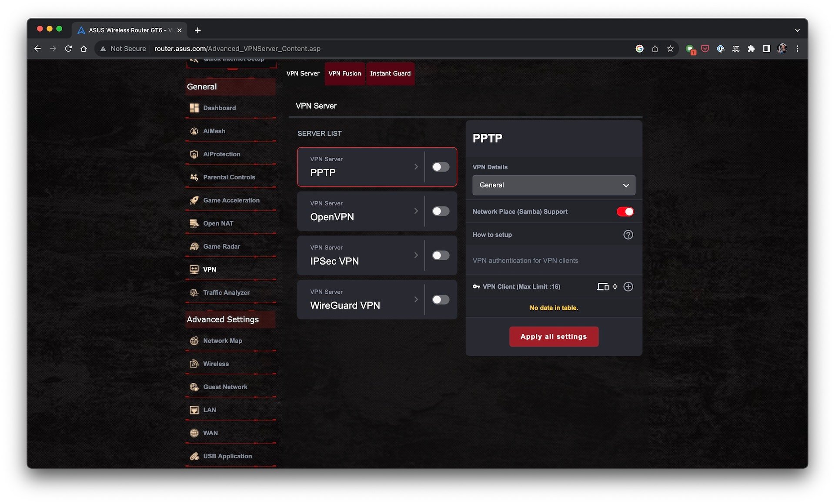This screenshot has width=835, height=504.
Task: Expand the PPTP server settings arrow
Action: [x=416, y=166]
